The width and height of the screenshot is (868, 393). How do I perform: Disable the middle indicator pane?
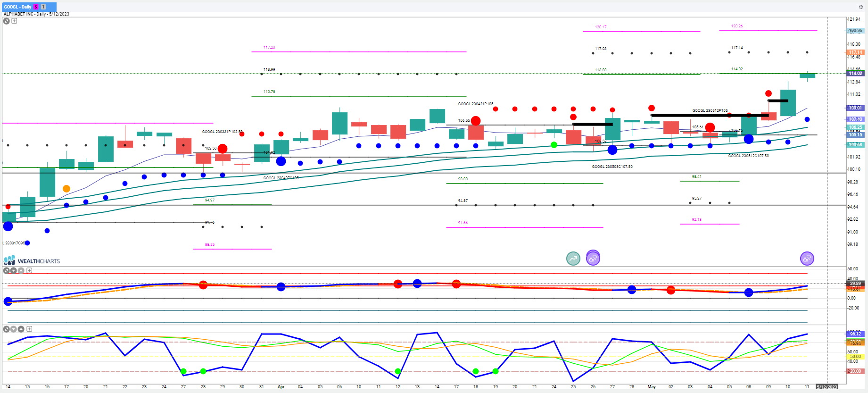click(7, 270)
